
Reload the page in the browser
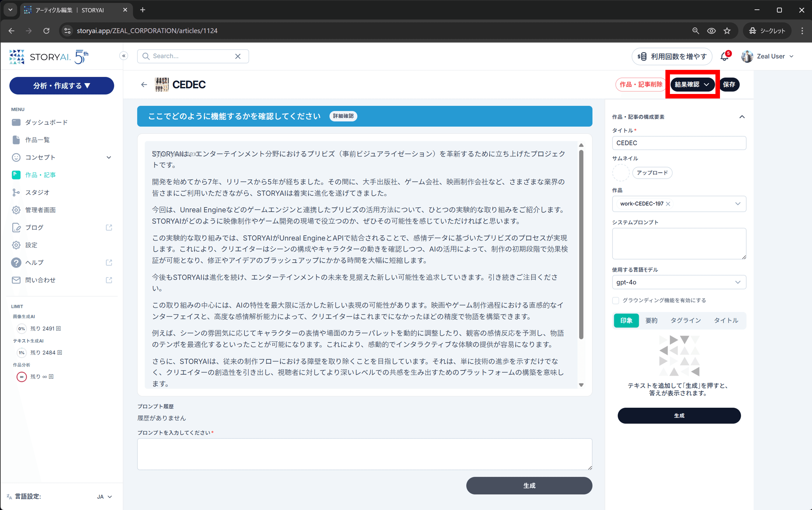(x=47, y=31)
